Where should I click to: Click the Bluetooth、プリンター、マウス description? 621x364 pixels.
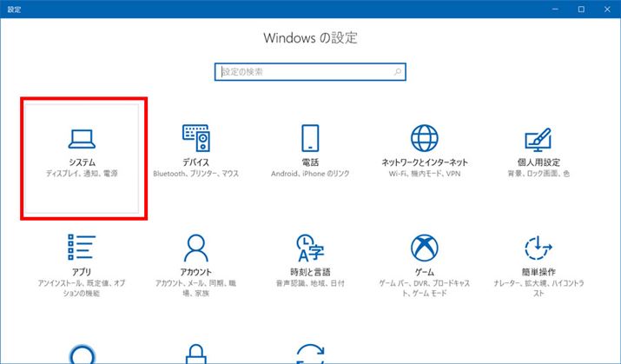click(x=196, y=174)
